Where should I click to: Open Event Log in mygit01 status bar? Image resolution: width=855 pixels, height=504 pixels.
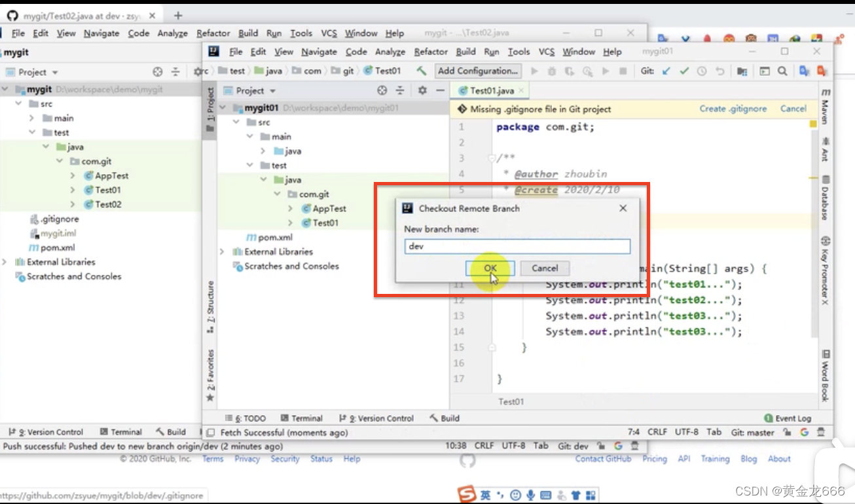point(788,418)
